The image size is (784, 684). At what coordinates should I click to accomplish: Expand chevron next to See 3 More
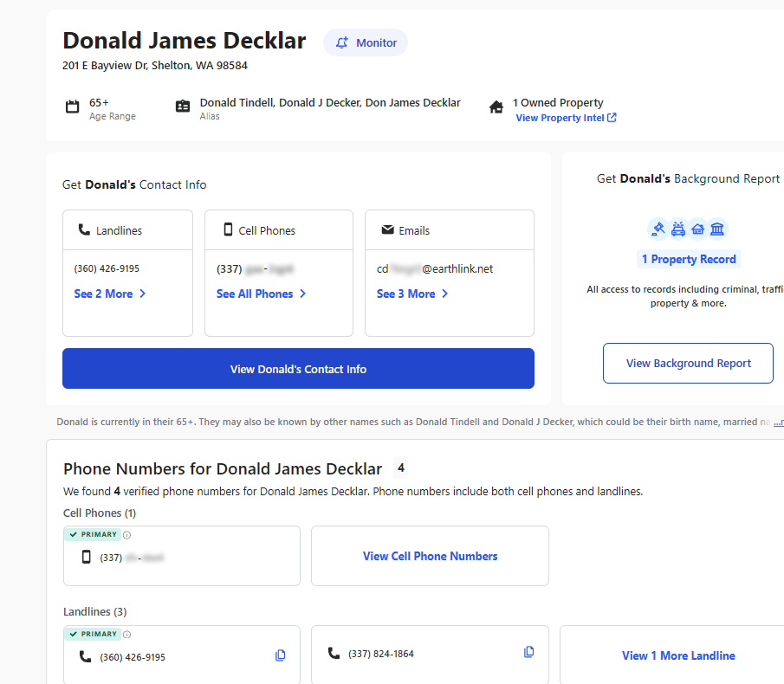(x=444, y=294)
